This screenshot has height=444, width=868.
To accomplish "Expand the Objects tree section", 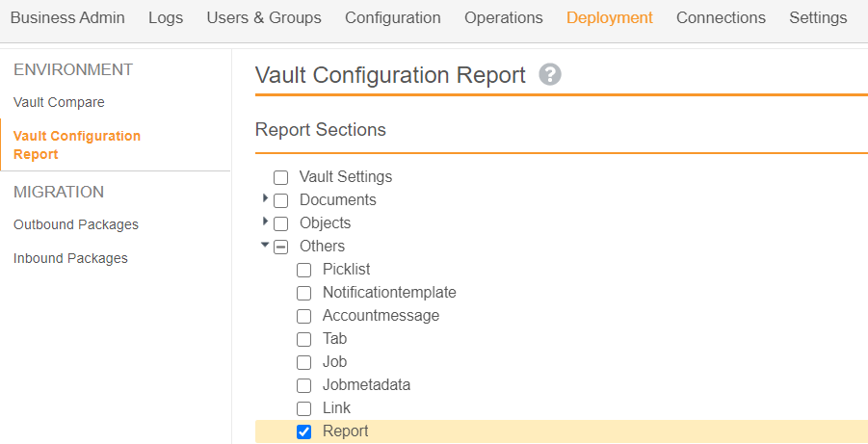I will pyautogui.click(x=265, y=222).
